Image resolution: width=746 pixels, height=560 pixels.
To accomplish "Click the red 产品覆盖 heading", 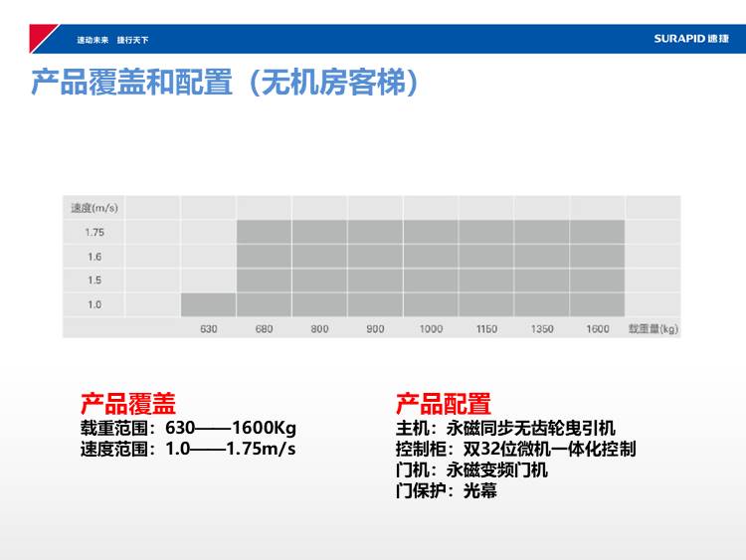I will click(128, 404).
